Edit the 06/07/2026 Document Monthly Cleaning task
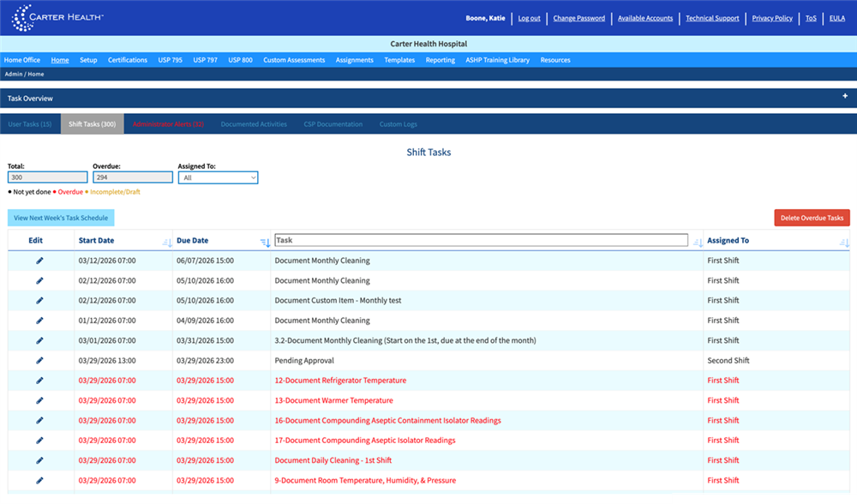 (x=39, y=261)
